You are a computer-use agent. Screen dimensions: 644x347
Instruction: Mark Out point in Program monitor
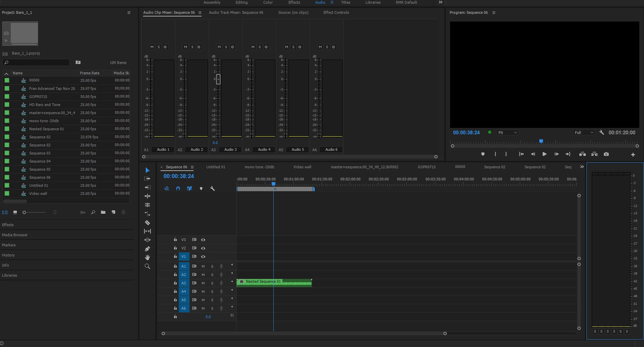[506, 154]
